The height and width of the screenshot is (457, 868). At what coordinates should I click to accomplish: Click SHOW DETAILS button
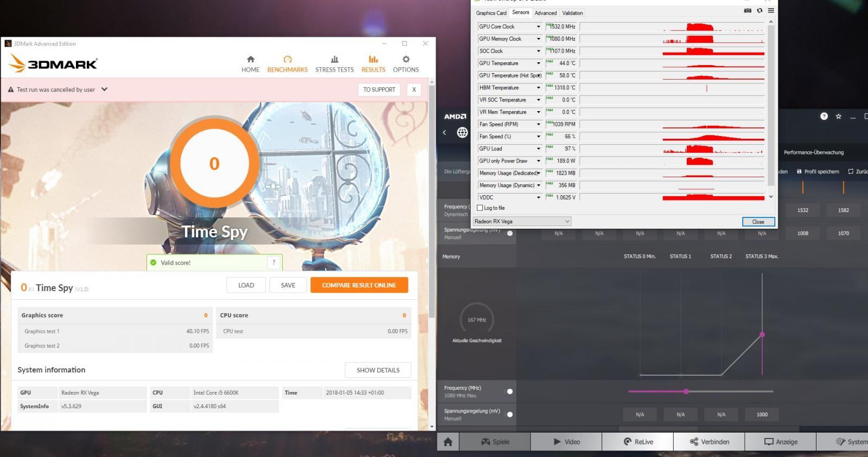pyautogui.click(x=378, y=370)
